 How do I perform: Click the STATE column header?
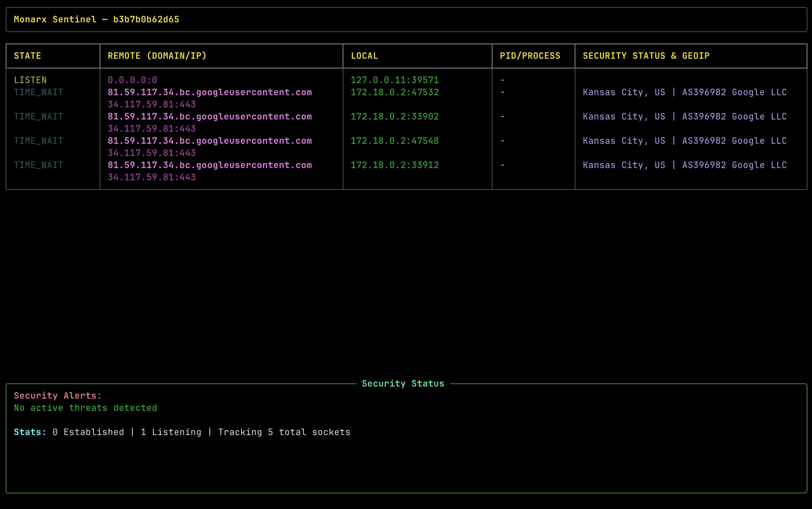28,55
